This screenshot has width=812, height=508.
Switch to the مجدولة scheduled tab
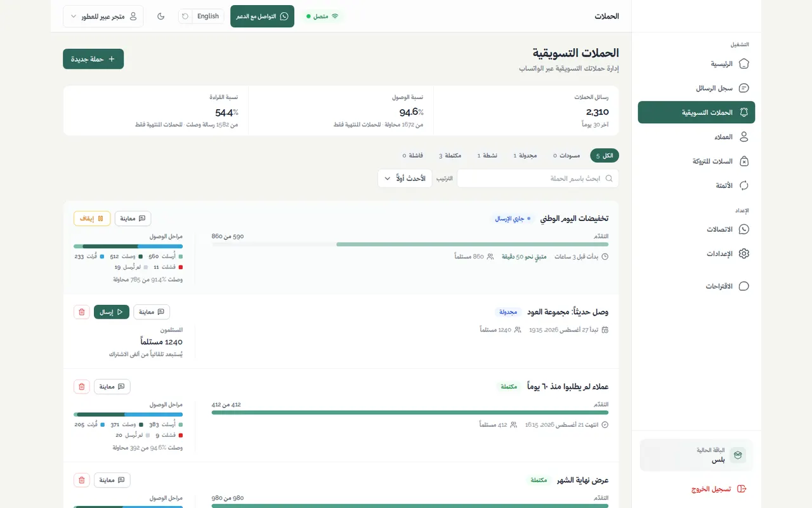click(525, 156)
